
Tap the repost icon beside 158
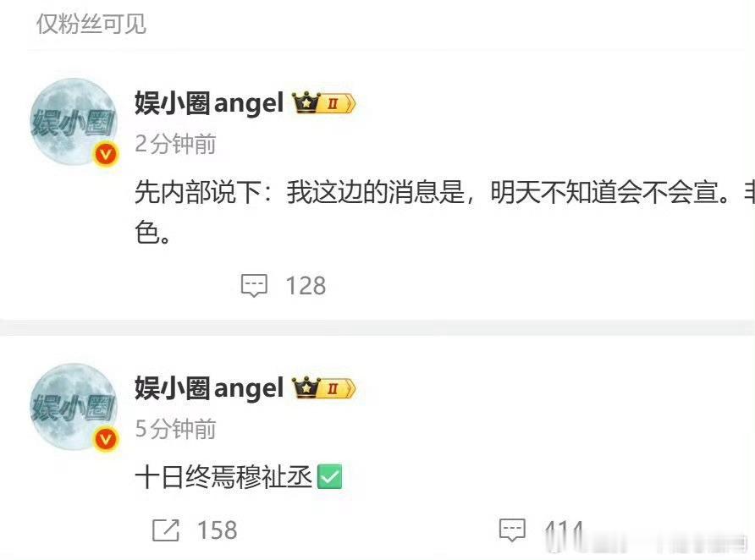click(166, 530)
